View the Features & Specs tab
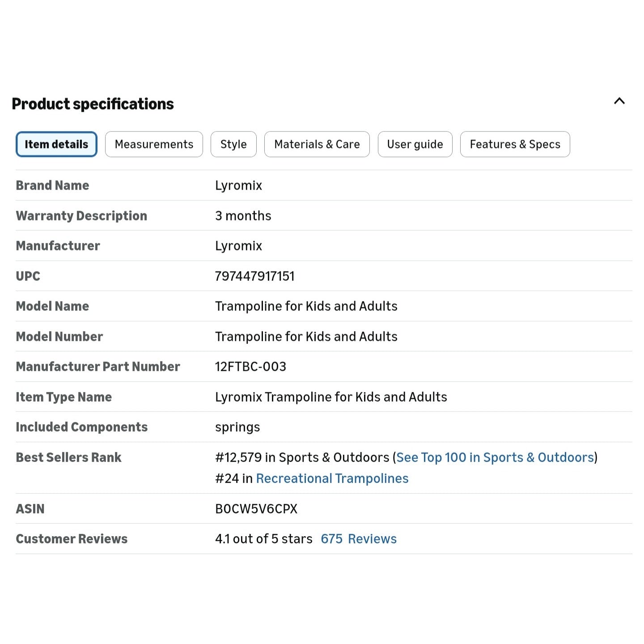The height and width of the screenshot is (644, 644). click(515, 144)
